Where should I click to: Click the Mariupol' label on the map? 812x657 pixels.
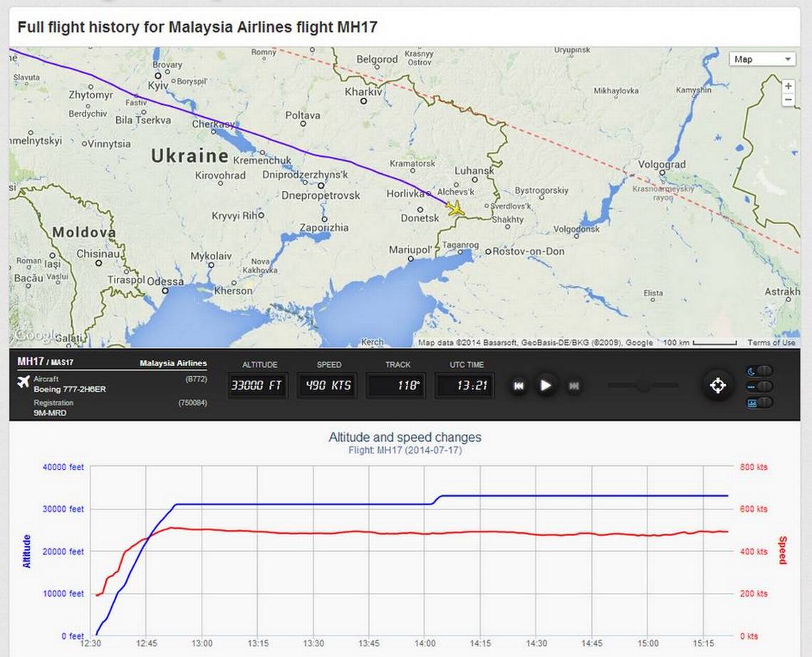[x=410, y=249]
